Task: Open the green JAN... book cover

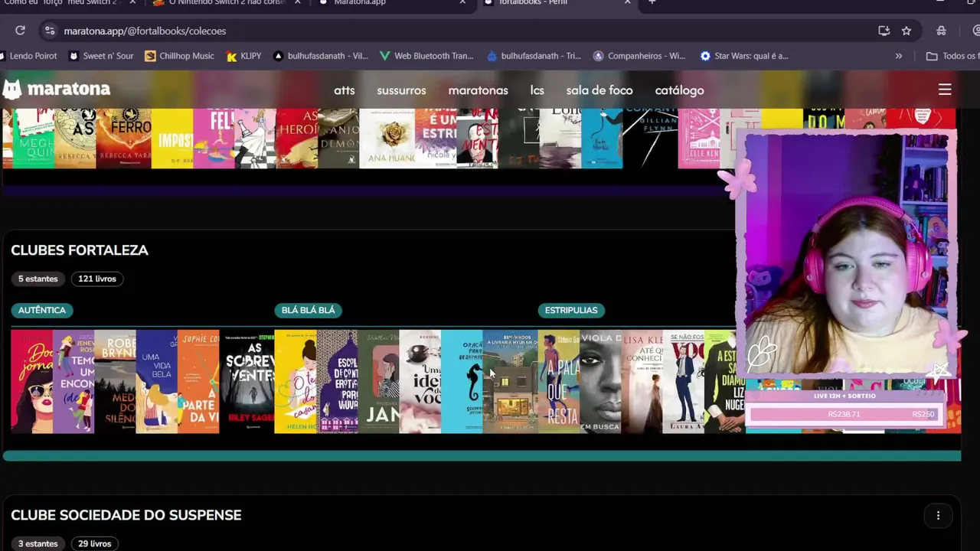Action: 378,381
